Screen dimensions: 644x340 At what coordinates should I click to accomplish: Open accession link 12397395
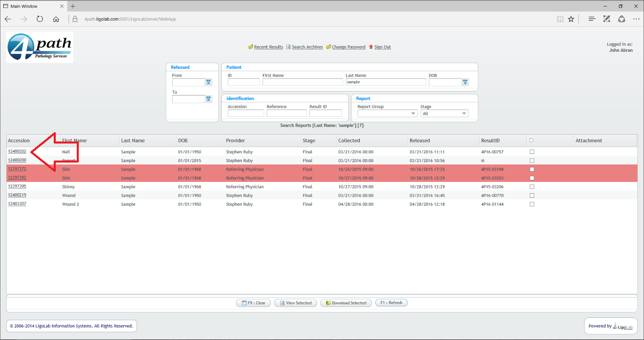[x=17, y=186]
